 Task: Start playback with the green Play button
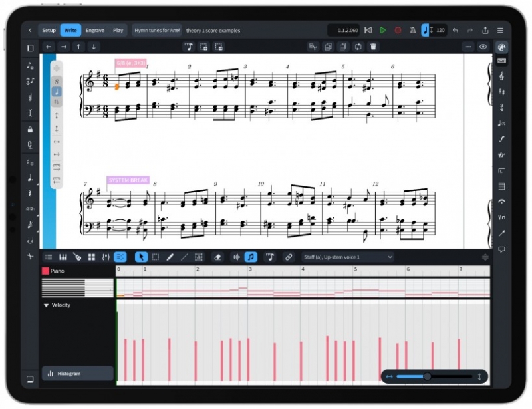(383, 30)
